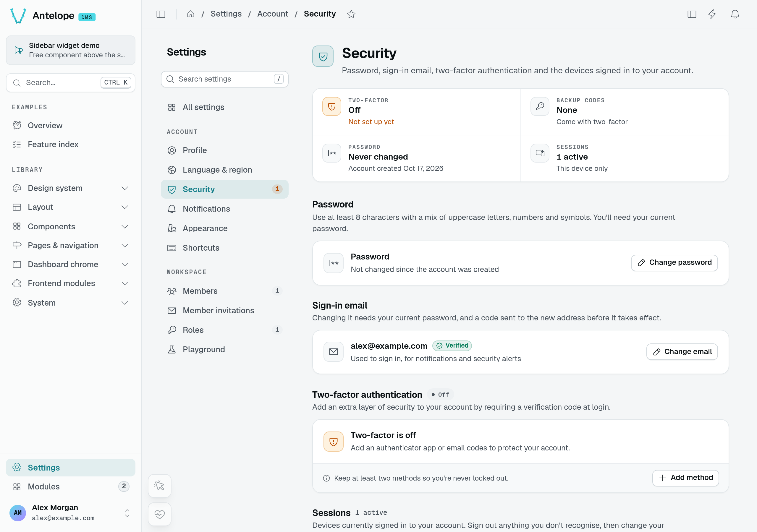The width and height of the screenshot is (757, 532).
Task: Open quick actions lightning bolt icon
Action: tap(712, 14)
